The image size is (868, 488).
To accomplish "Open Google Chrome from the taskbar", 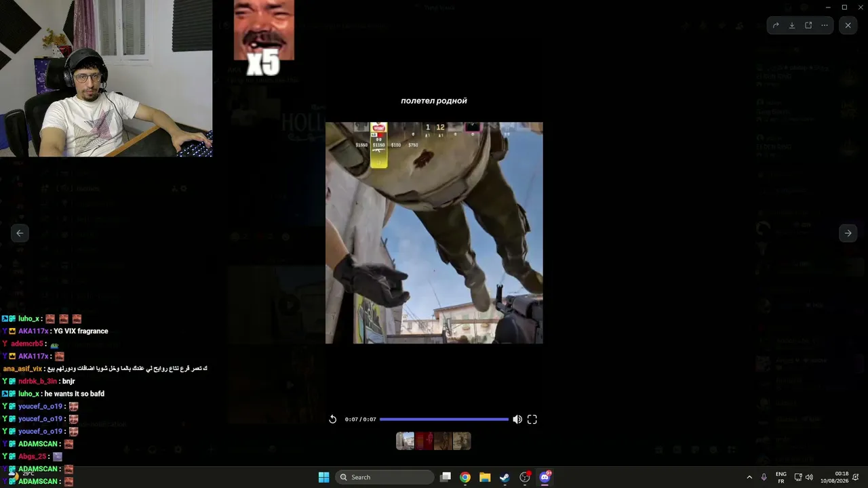I will click(x=465, y=477).
